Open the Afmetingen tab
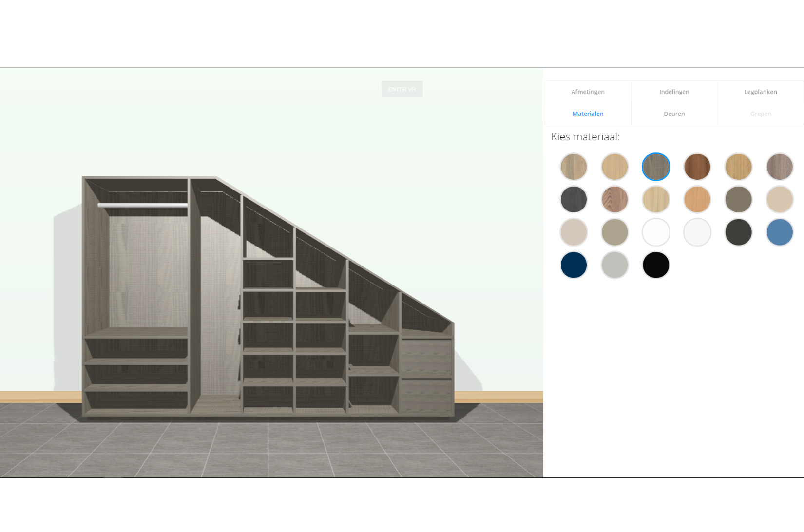804x532 pixels. [588, 92]
